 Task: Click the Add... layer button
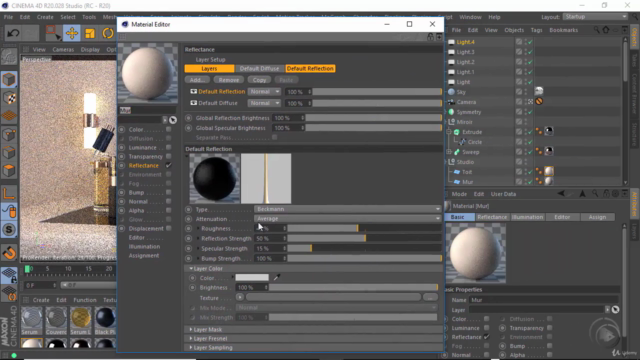(x=197, y=80)
